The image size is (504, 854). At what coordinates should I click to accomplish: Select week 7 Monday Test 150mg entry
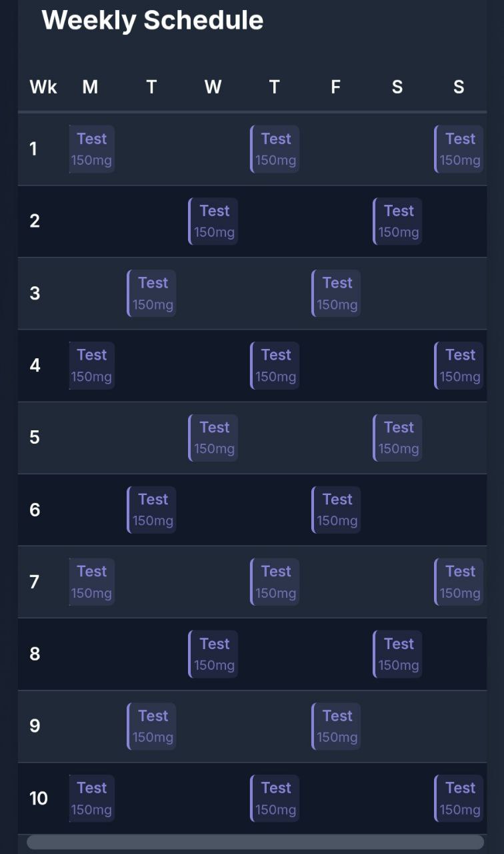[x=92, y=581]
